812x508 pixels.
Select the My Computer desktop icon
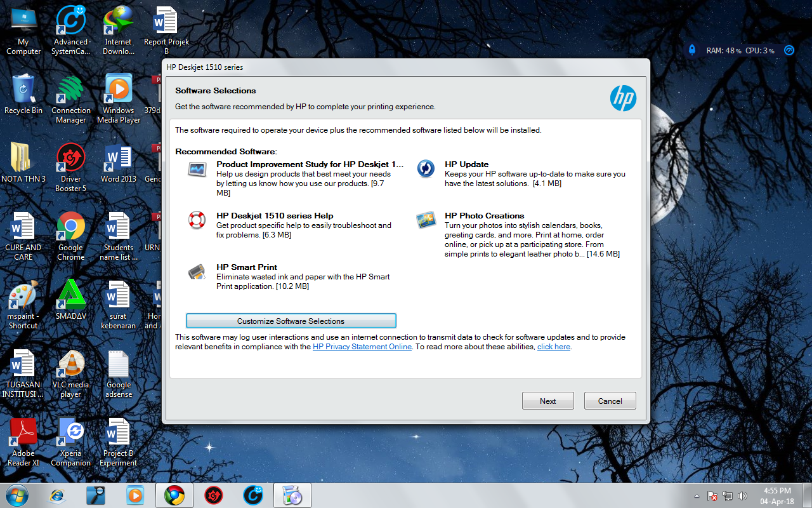click(x=23, y=30)
